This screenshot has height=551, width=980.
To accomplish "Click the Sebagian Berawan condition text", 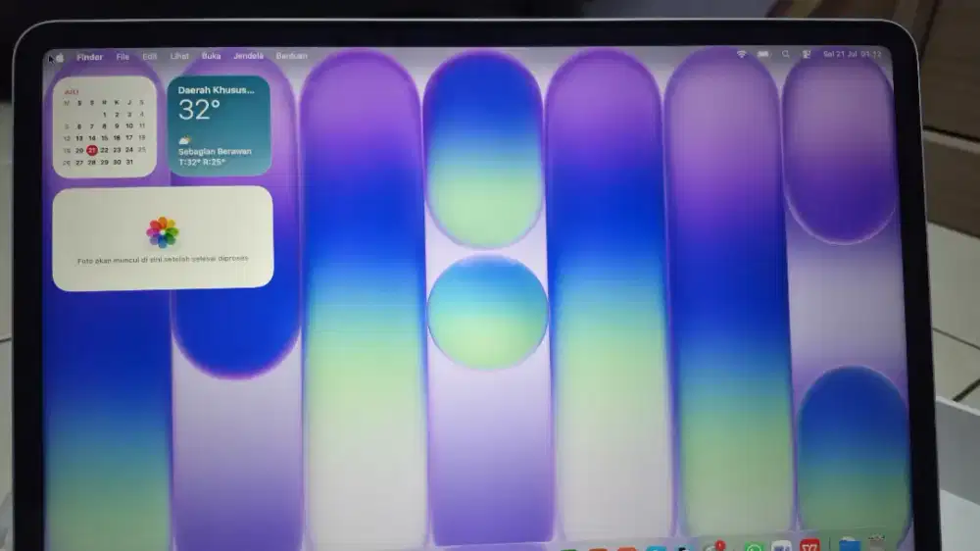I will pos(215,151).
